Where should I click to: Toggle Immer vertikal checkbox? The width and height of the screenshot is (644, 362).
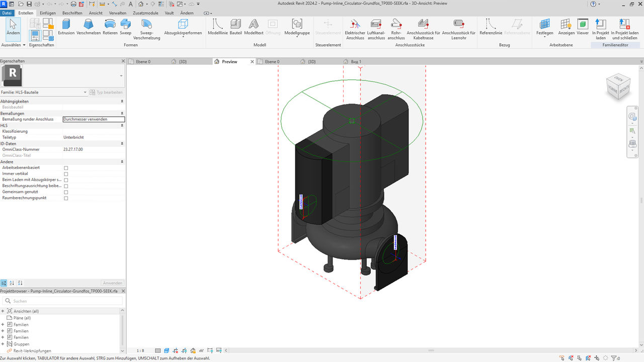click(66, 174)
